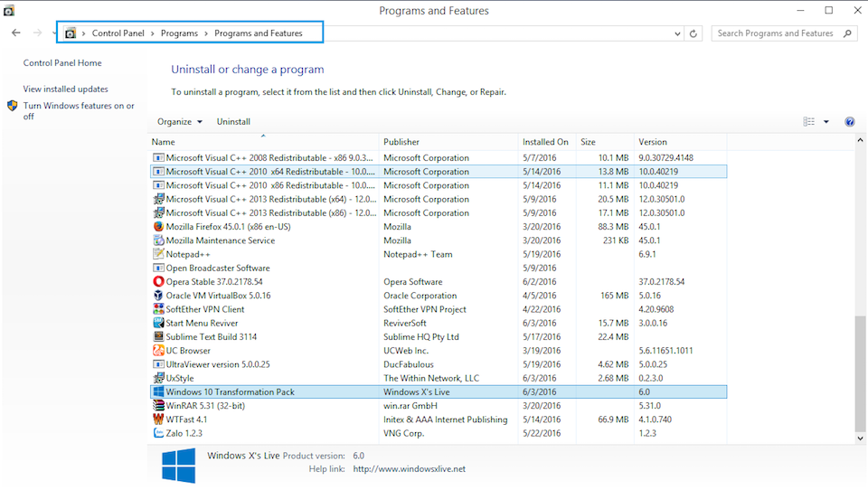Click publisher The Within Network, LLC
This screenshot has width=868, height=490.
click(x=431, y=378)
